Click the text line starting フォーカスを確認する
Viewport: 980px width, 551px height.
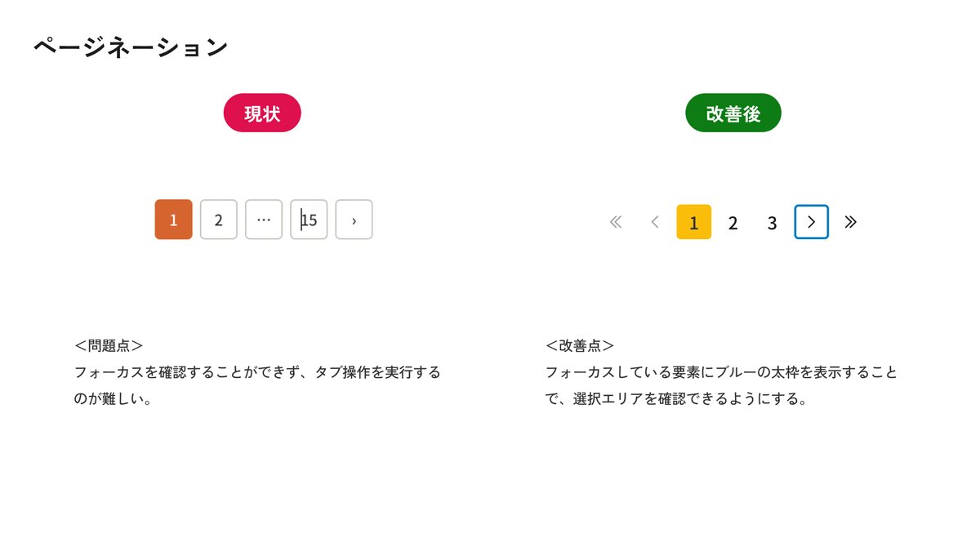[257, 372]
